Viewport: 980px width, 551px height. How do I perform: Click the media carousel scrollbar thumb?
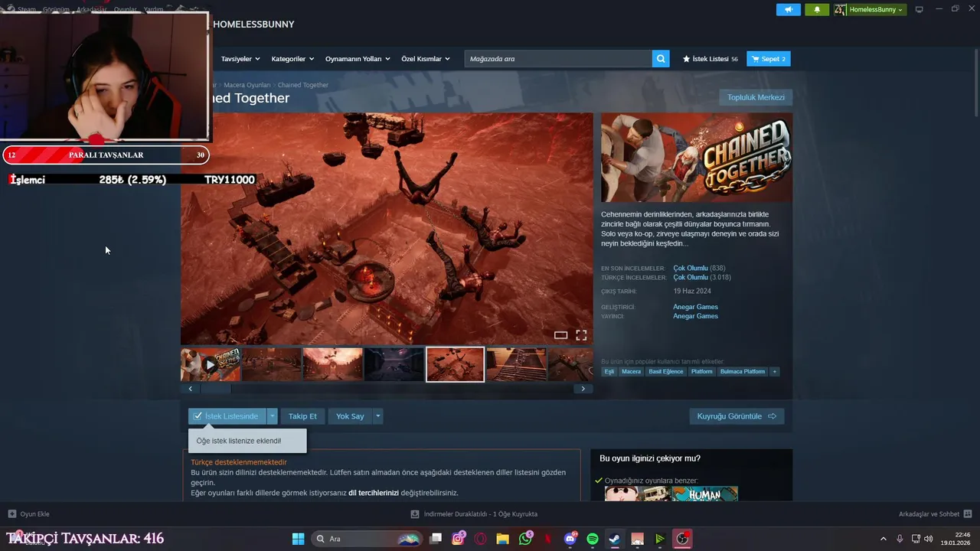pyautogui.click(x=215, y=389)
